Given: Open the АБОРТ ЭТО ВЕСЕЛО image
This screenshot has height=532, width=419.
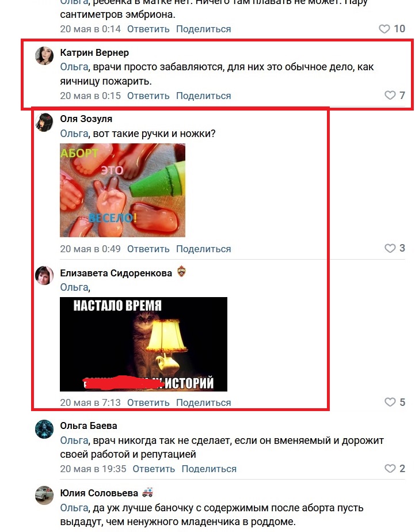Looking at the screenshot, I should coord(123,190).
